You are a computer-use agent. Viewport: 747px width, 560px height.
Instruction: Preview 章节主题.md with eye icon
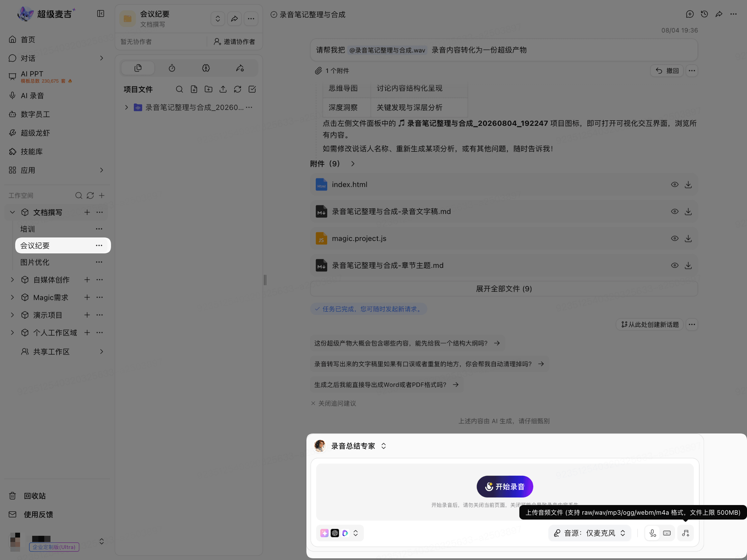coord(675,265)
